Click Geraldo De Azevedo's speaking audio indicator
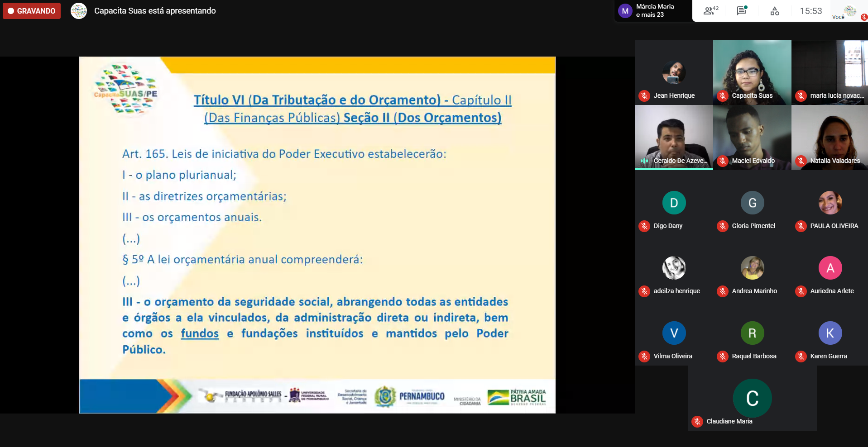Viewport: 868px width, 447px height. [644, 161]
